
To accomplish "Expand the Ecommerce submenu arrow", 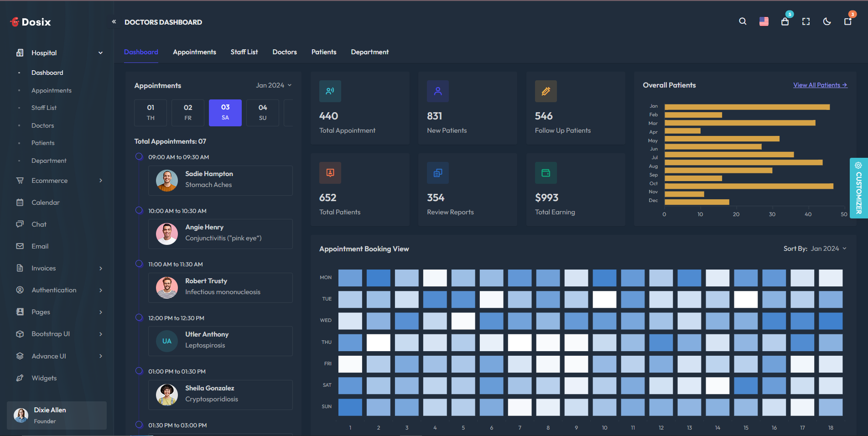I will [101, 181].
